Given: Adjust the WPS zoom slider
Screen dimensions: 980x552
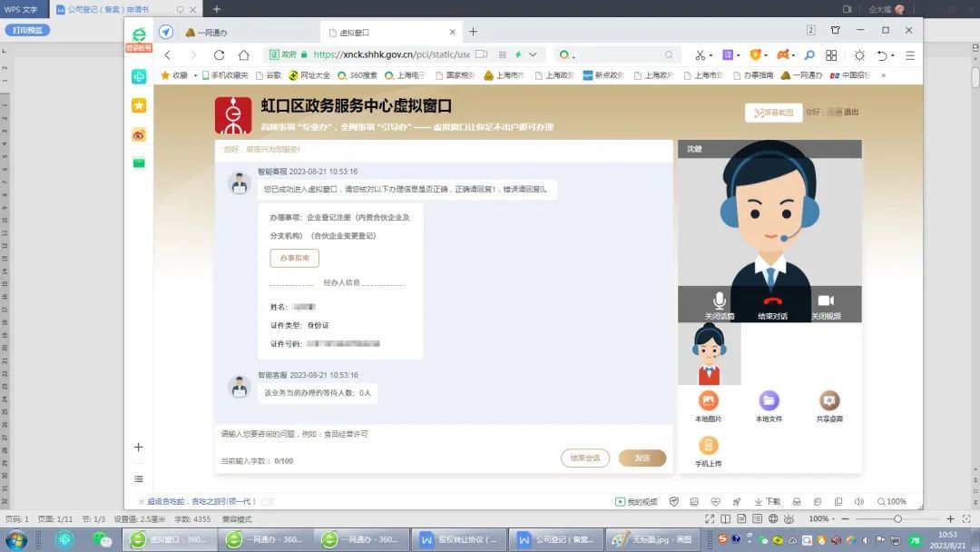Looking at the screenshot, I should 897,518.
